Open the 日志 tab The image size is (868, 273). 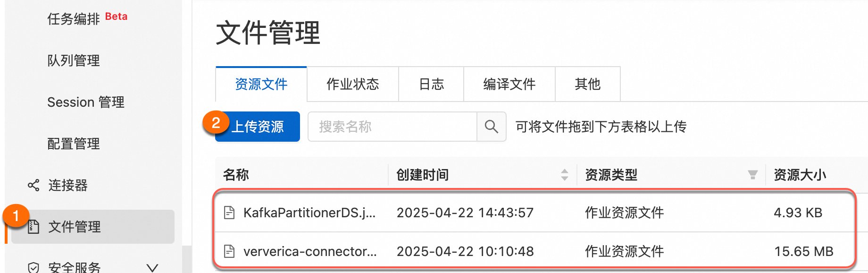point(431,84)
